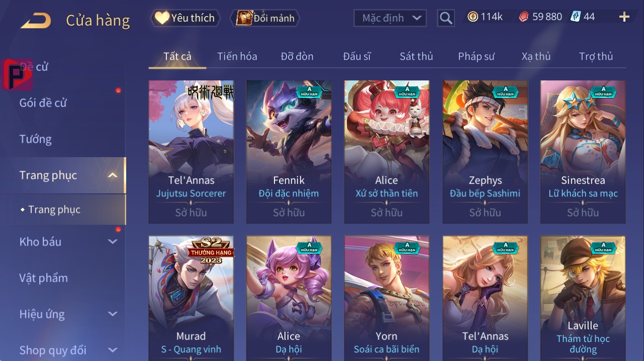The image size is (644, 361).
Task: Open Gói đề cử in the sidebar
Action: 43,103
